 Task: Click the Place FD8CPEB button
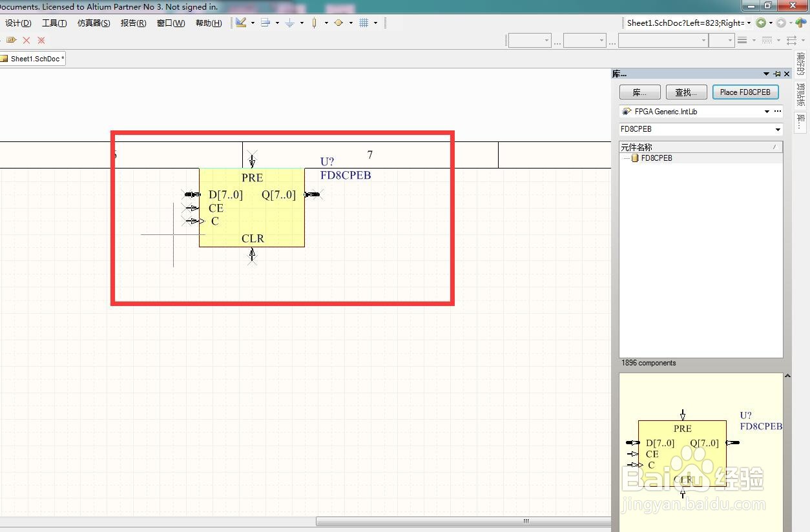[745, 92]
